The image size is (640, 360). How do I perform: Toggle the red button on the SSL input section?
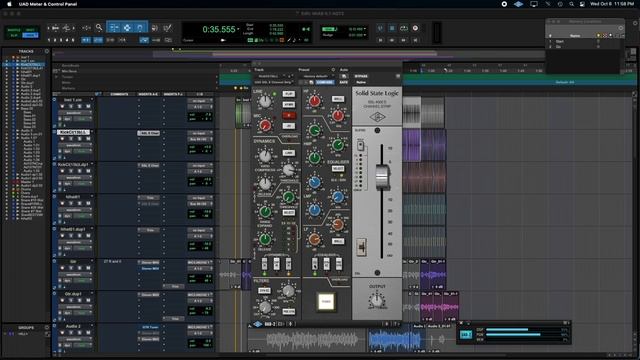[x=289, y=116]
